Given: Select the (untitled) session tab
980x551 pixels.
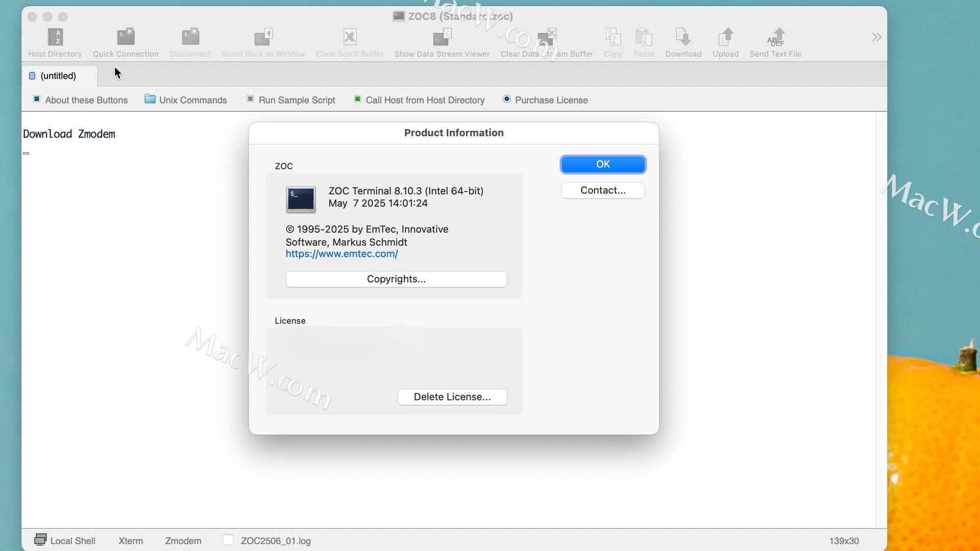Looking at the screenshot, I should coord(59,76).
